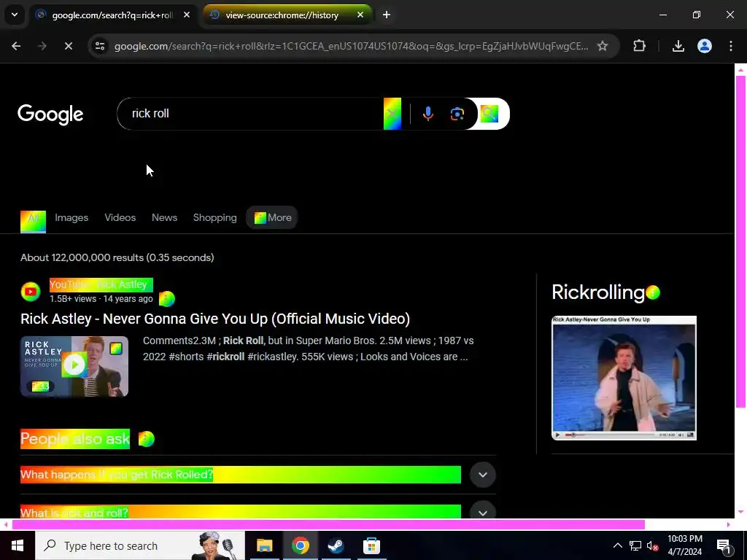The width and height of the screenshot is (747, 560).
Task: Close the view-source:chrome://history tab
Action: [360, 15]
